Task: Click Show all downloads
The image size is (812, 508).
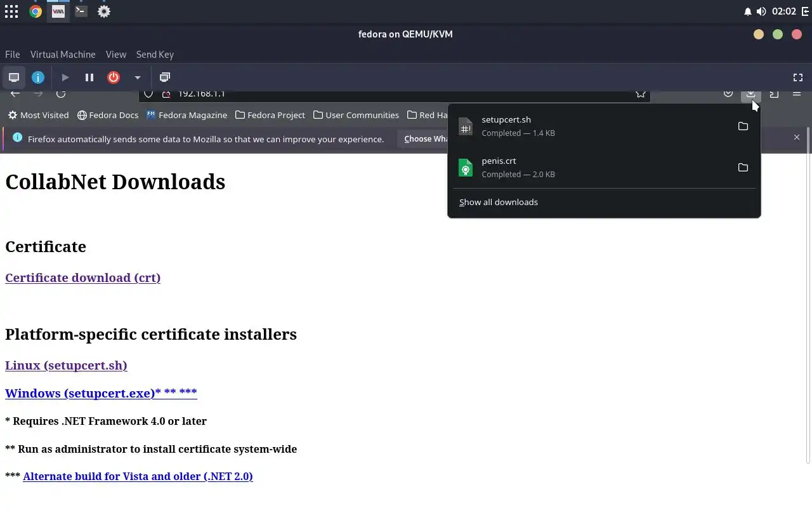Action: (499, 202)
